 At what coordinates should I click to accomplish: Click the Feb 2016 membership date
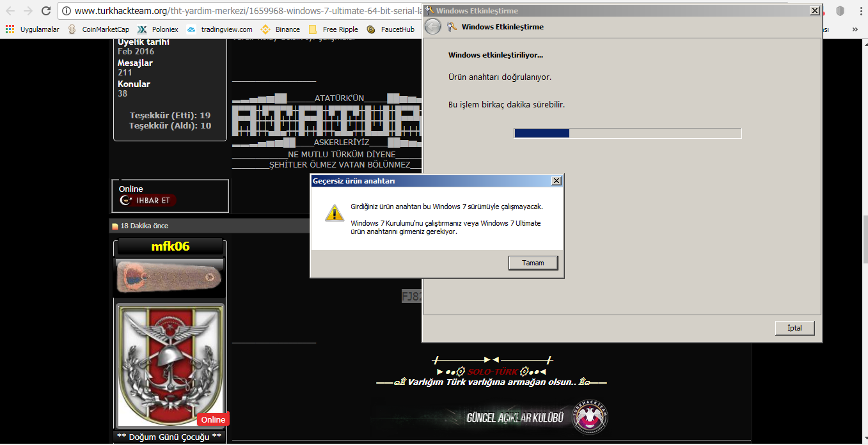click(x=136, y=52)
